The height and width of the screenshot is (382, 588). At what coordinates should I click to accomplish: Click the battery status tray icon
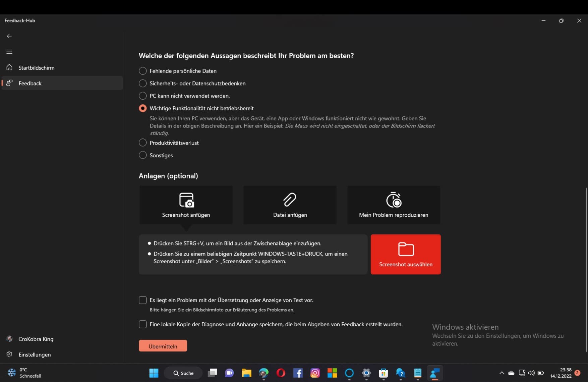pyautogui.click(x=541, y=373)
